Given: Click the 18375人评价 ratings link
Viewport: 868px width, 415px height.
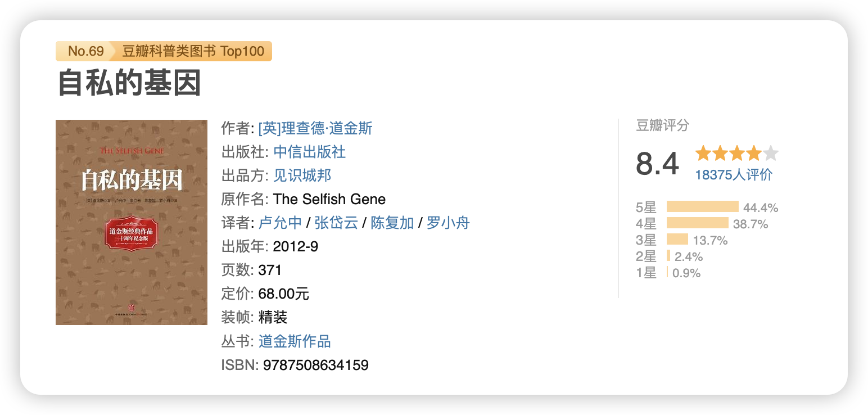Looking at the screenshot, I should 734,174.
